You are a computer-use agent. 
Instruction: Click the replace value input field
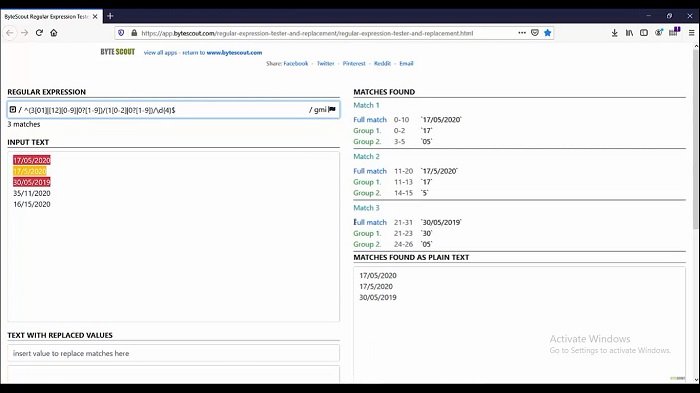pos(173,353)
